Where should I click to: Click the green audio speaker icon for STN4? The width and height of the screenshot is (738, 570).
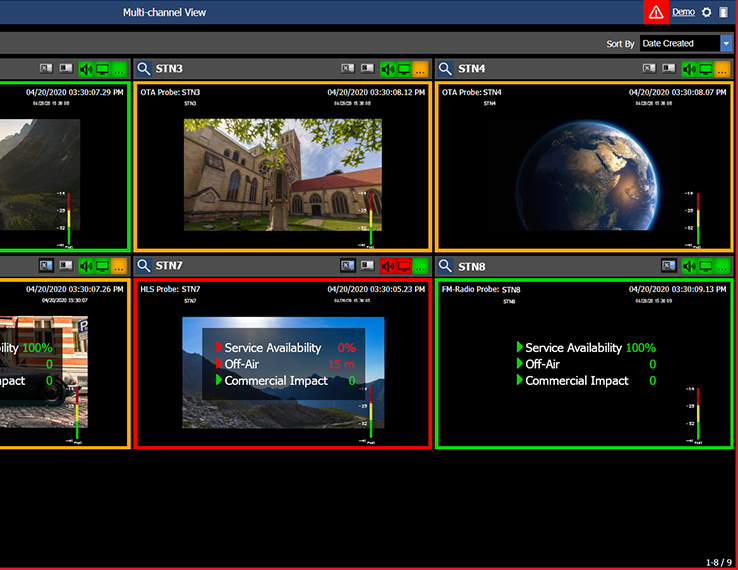[690, 69]
